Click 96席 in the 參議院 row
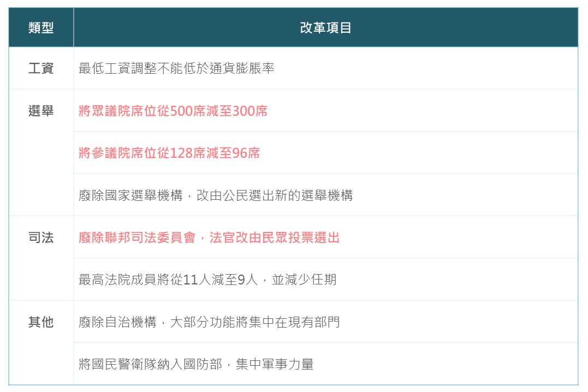Viewport: 588px width, 392px height. pos(246,153)
